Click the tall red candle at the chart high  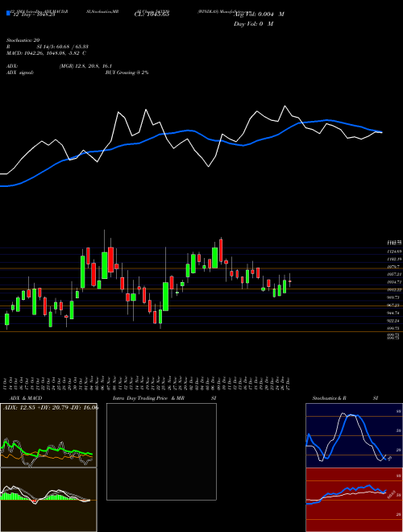tap(221, 251)
